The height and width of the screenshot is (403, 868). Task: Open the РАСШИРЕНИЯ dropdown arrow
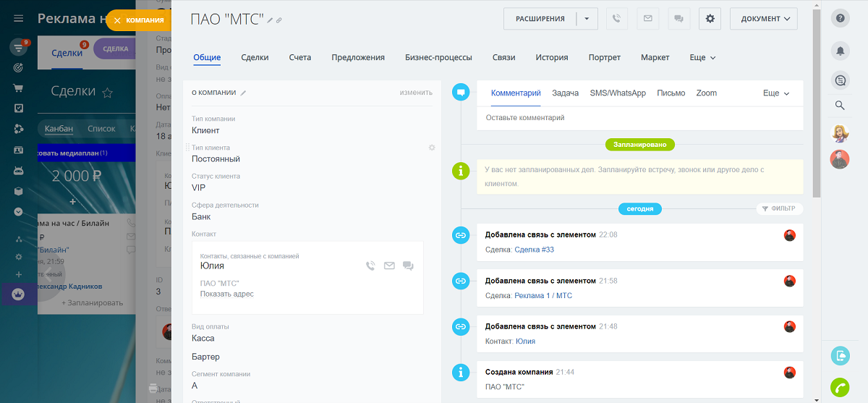[587, 19]
